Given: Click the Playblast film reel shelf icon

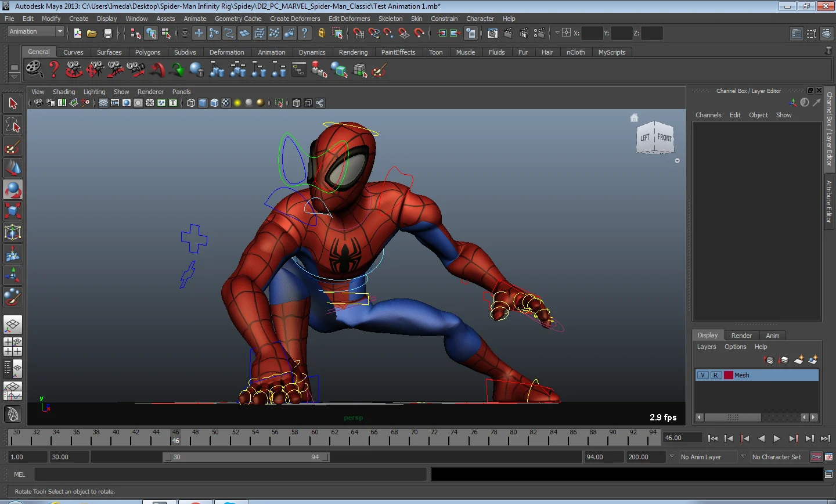Looking at the screenshot, I should point(34,70).
